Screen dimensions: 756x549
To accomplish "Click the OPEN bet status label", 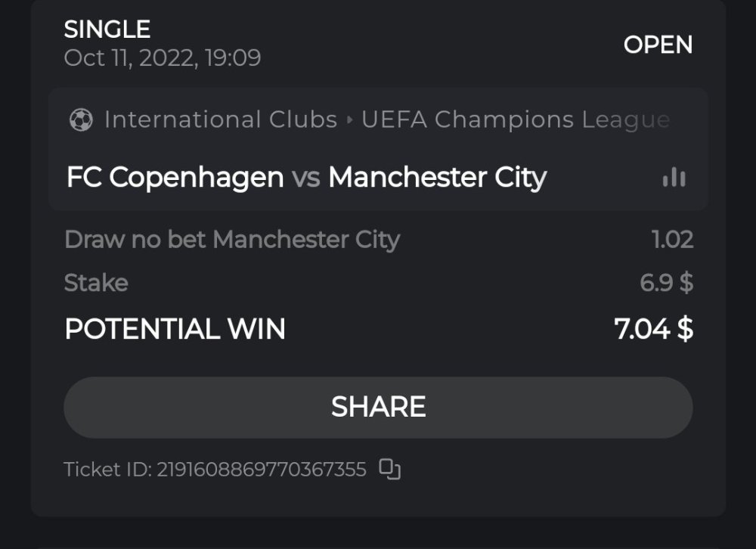I will pos(658,45).
